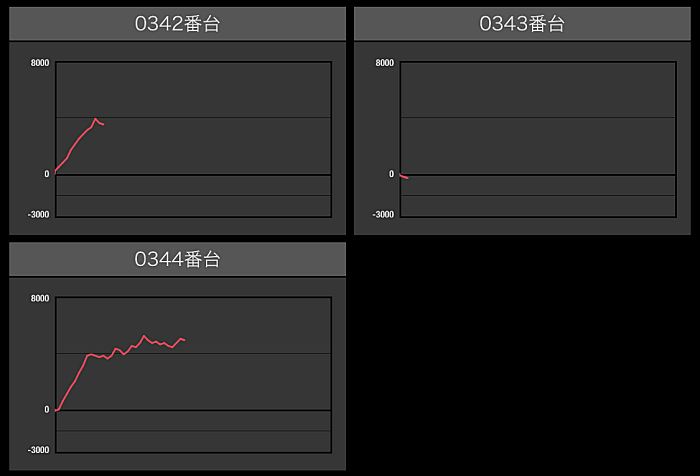Click the end point of 0344番台 line
This screenshot has height=476, width=700.
184,340
